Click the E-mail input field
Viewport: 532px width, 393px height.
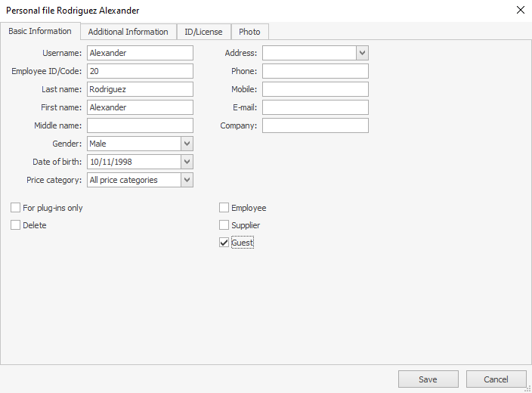coord(315,107)
